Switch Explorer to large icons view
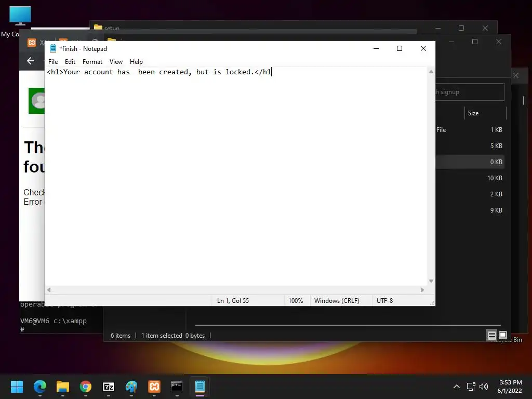Screen dimensions: 532x399 click(x=503, y=335)
